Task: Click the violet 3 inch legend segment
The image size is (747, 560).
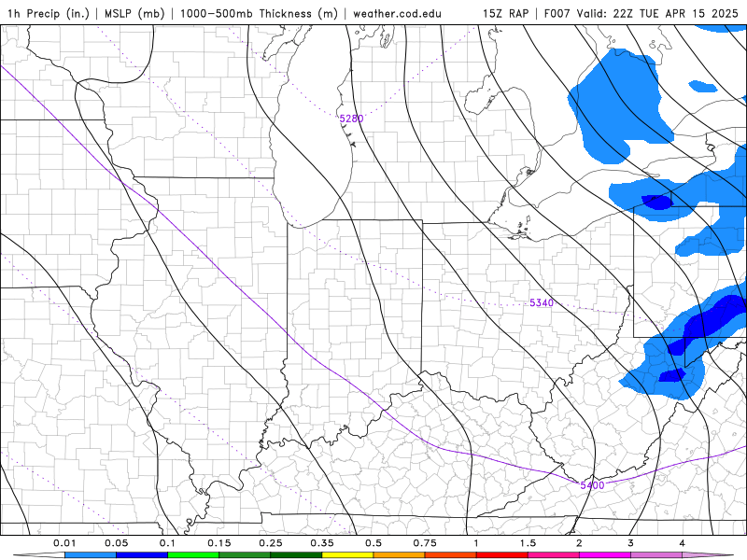Action: 656,555
